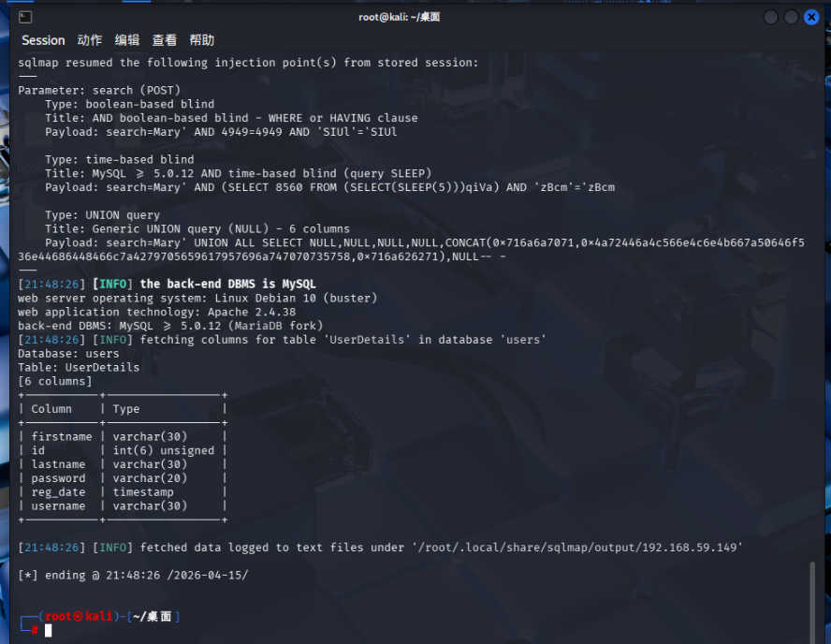Click the 'back-end DBMS: MySQL' MariaDB fork line
The image size is (831, 644).
tap(170, 326)
